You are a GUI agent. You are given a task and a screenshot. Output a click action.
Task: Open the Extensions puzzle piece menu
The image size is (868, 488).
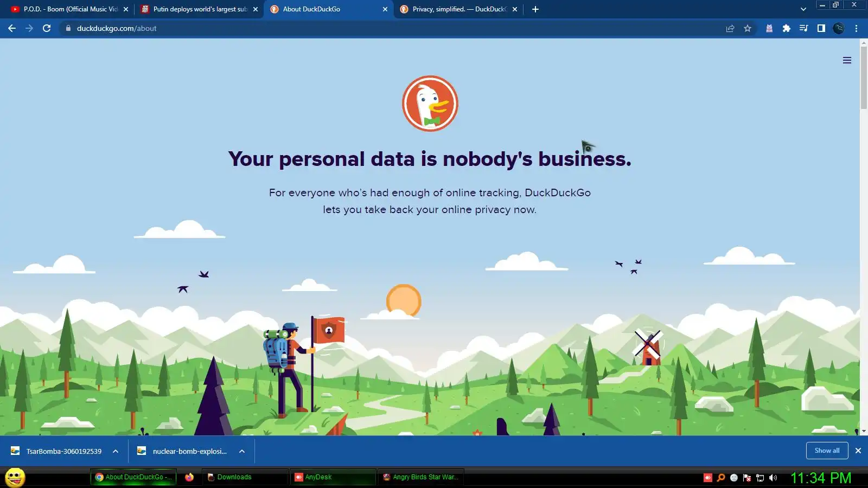point(786,28)
